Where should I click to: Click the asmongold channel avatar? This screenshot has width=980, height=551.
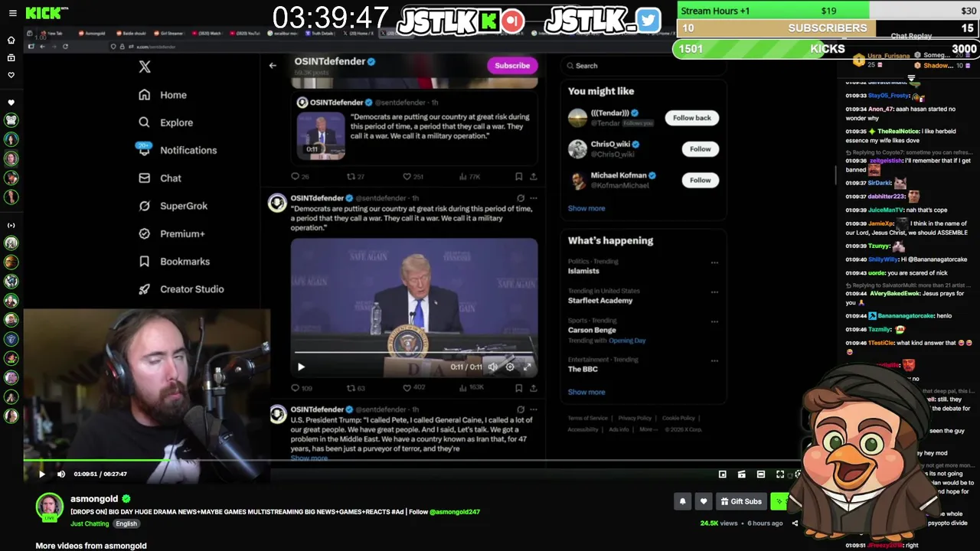point(50,506)
